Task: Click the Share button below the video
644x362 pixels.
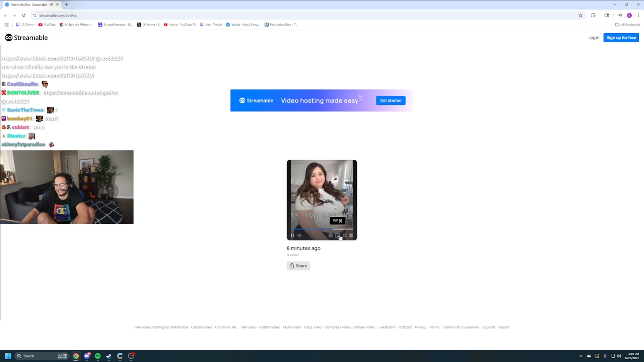Action: (298, 266)
